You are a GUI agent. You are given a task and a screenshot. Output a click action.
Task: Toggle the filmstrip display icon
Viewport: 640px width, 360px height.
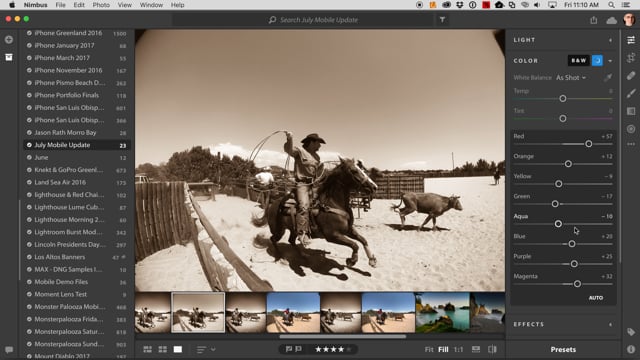(x=476, y=349)
